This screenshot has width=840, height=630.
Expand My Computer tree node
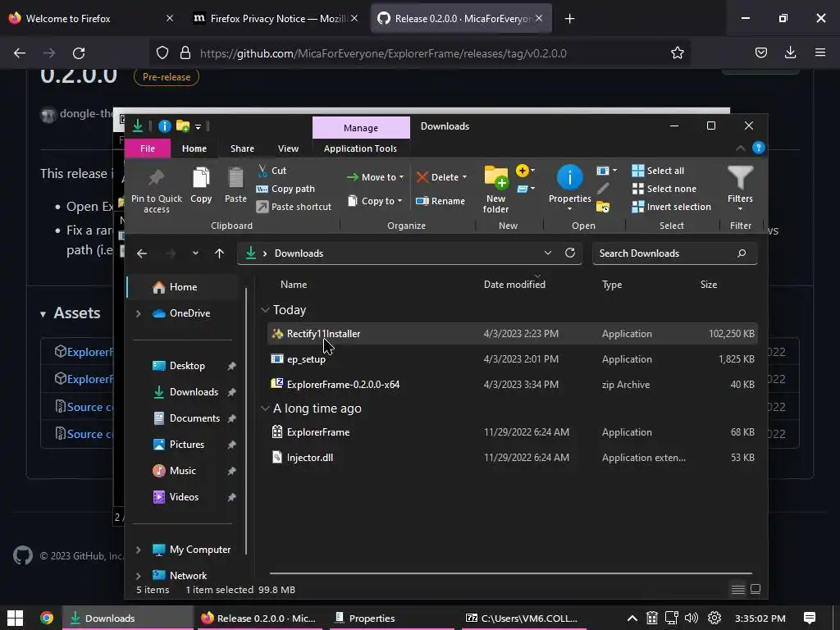click(138, 550)
